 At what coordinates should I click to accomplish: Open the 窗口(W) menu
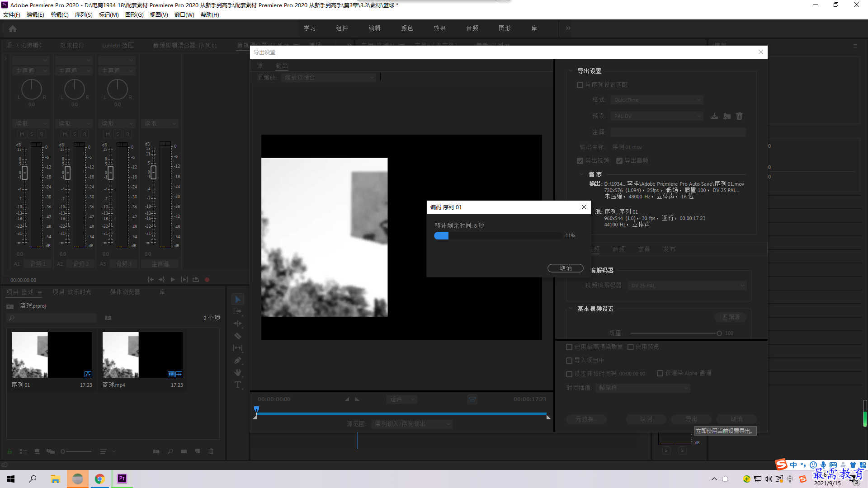click(x=184, y=15)
